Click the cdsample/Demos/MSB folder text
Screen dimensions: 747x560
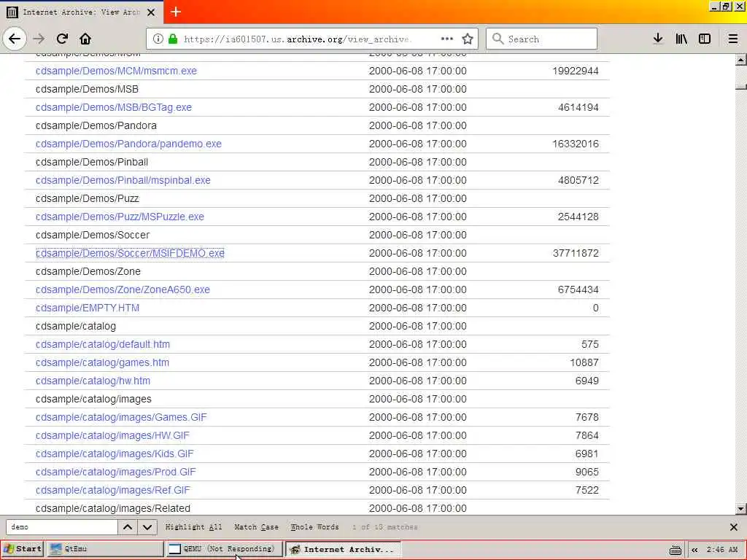(88, 89)
